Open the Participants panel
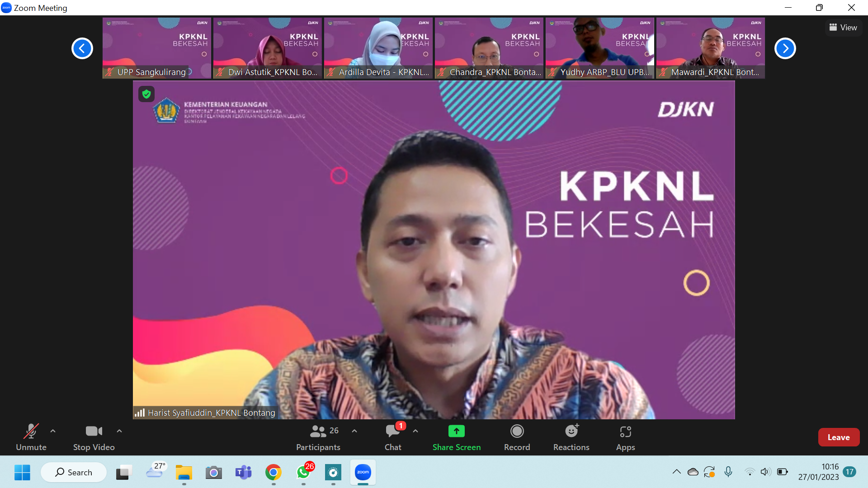Viewport: 868px width, 488px height. coord(318,437)
